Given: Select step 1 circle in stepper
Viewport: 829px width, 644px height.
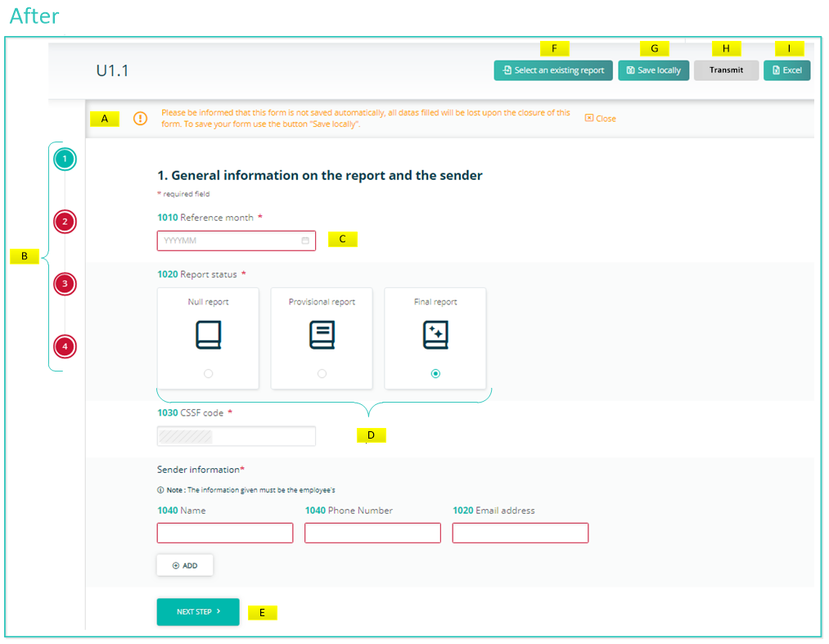Looking at the screenshot, I should [65, 159].
